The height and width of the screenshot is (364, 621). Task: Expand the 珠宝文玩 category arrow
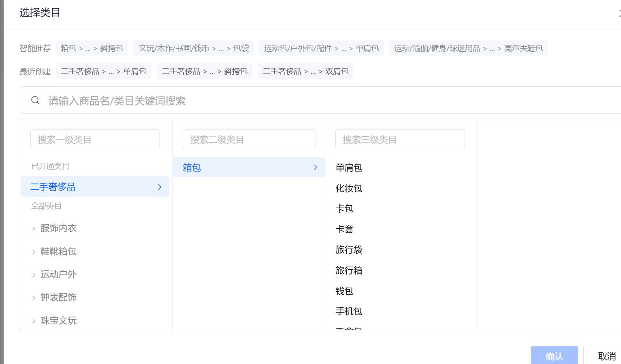pyautogui.click(x=34, y=321)
